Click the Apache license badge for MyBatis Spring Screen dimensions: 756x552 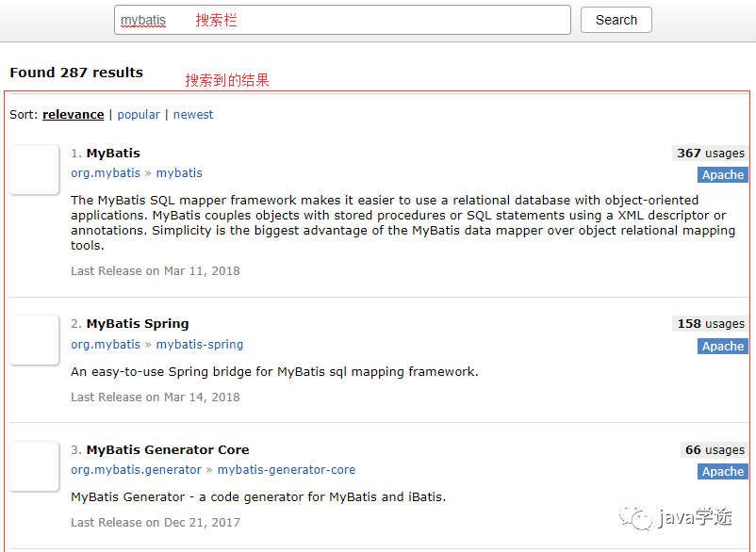(723, 347)
